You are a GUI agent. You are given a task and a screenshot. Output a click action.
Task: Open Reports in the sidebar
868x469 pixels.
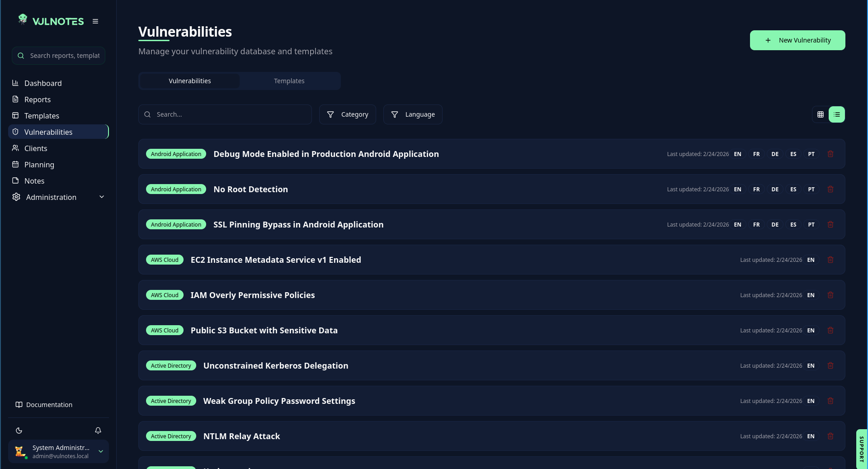[58, 99]
